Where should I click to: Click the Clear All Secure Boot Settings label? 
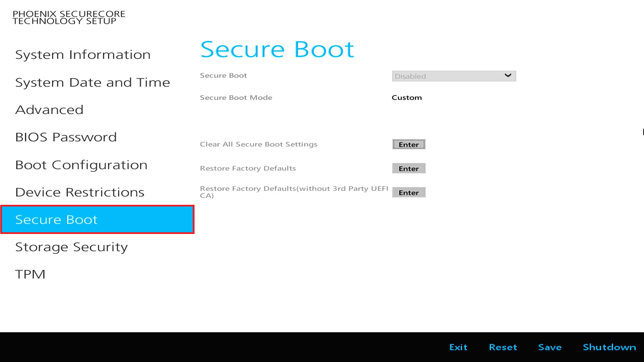[259, 144]
